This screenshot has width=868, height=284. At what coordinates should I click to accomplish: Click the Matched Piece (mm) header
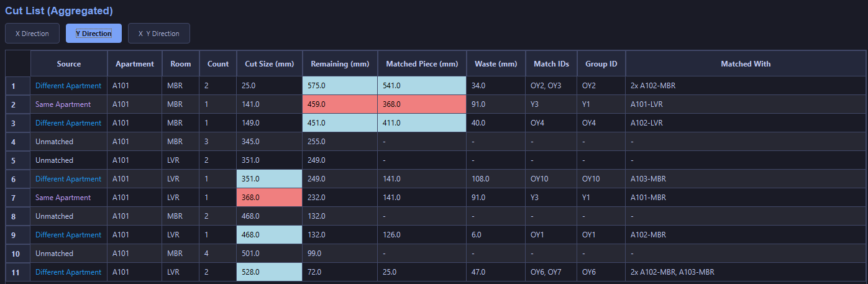tap(422, 63)
